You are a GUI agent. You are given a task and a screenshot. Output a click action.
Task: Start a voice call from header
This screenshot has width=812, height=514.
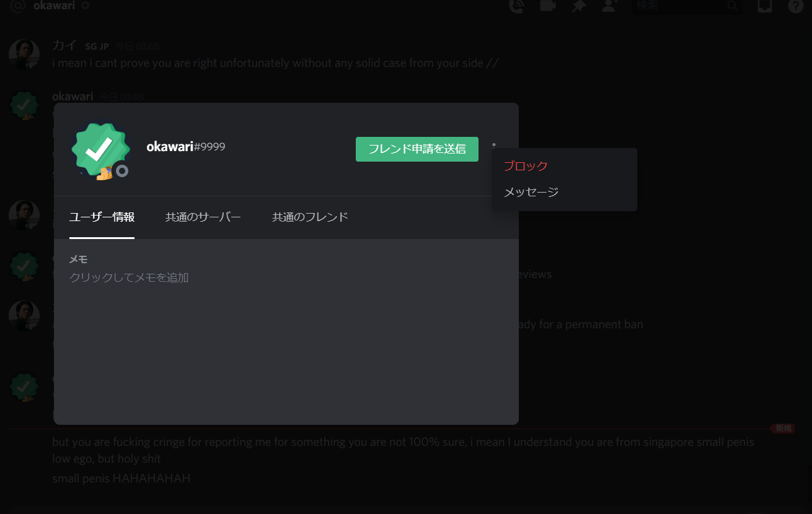point(516,6)
